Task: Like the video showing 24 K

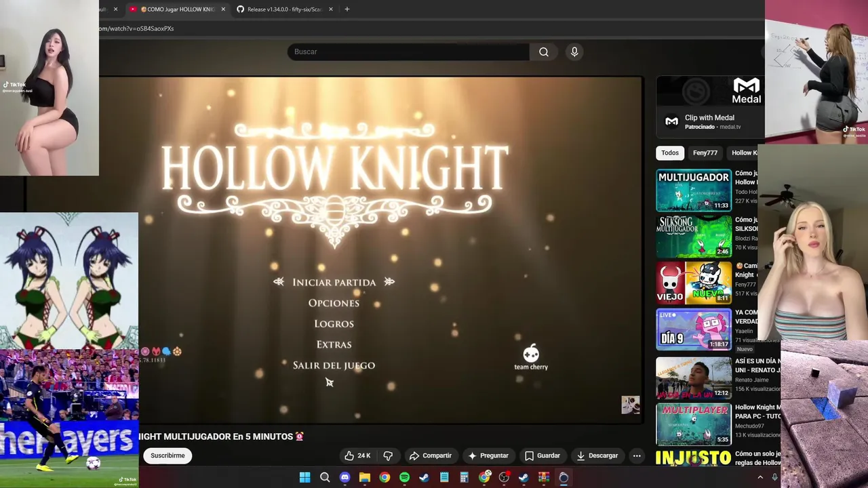Action: (x=357, y=455)
